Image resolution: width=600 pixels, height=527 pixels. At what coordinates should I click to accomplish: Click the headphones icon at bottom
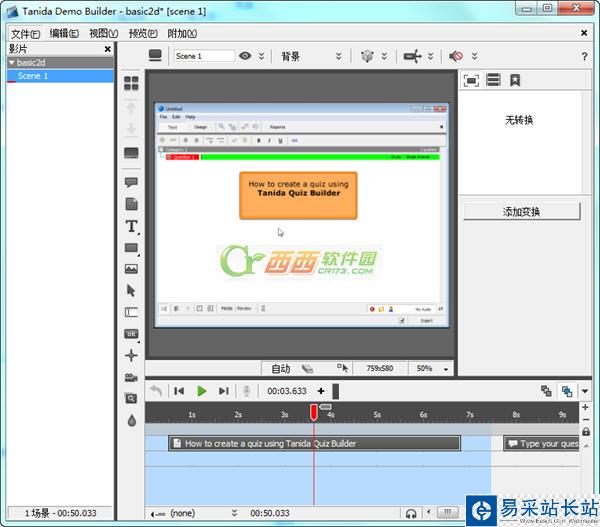coord(411,513)
